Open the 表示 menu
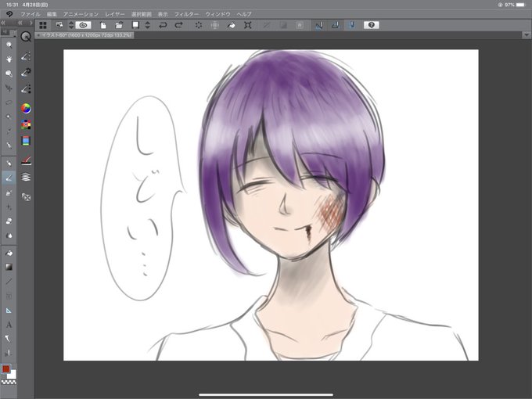 click(x=163, y=14)
